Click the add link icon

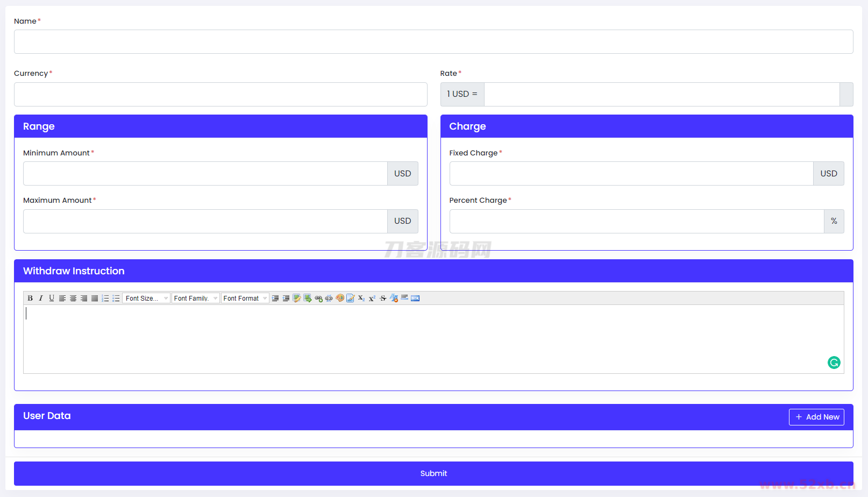pyautogui.click(x=318, y=299)
